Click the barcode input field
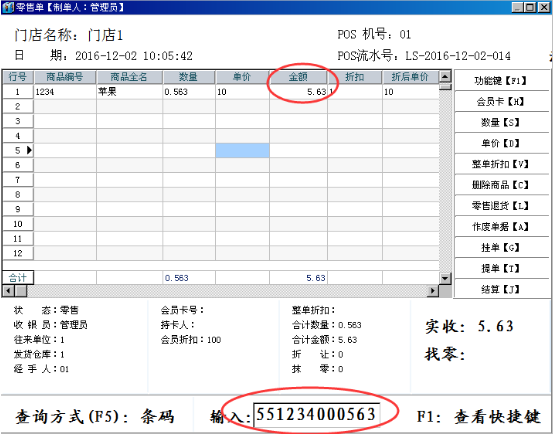 tap(316, 415)
